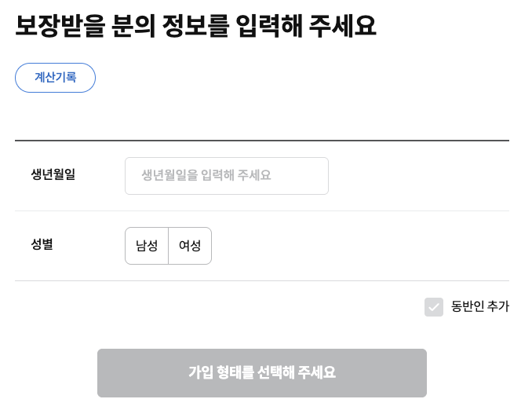Choose the female option in 성별 row

[190, 246]
